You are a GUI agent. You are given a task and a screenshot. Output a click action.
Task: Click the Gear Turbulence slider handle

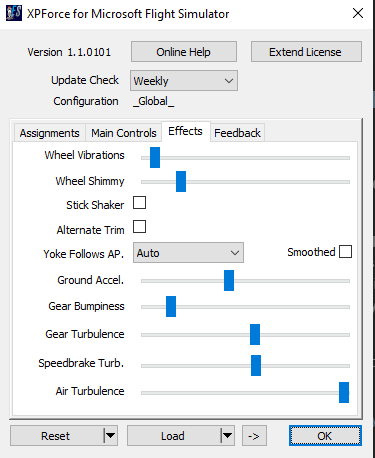pyautogui.click(x=255, y=334)
